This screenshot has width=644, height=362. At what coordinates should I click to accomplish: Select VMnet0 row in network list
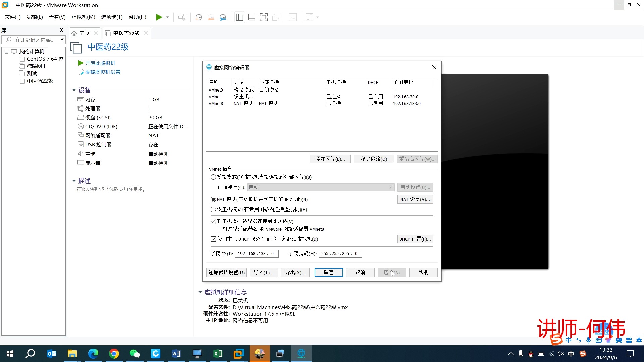click(x=321, y=90)
